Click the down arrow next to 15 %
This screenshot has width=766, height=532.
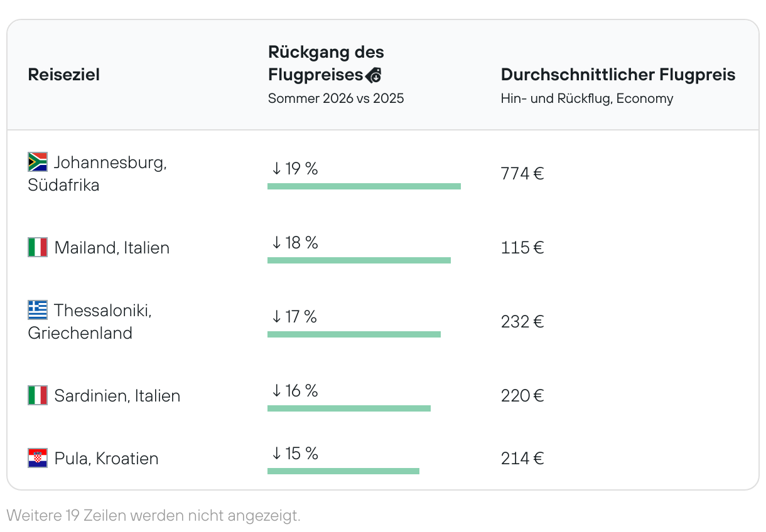click(x=276, y=453)
